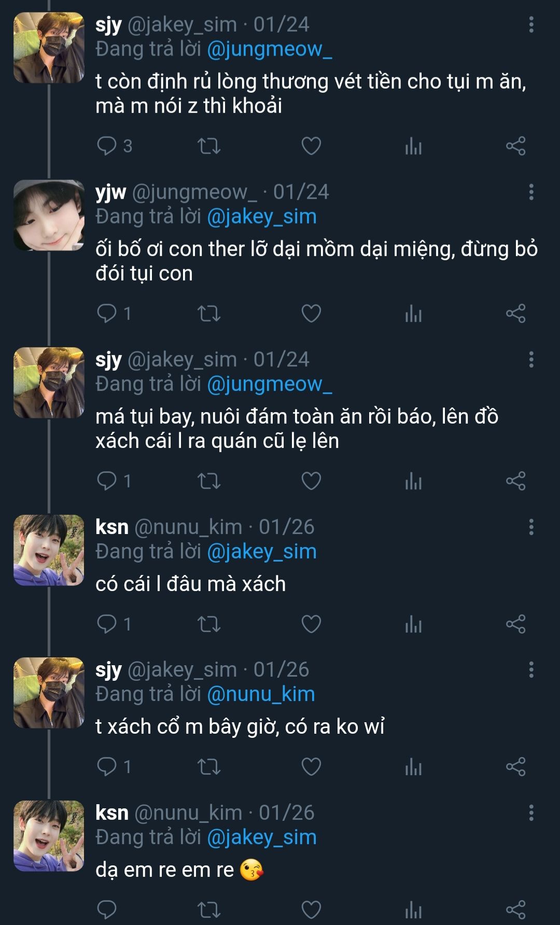
Task: Open three-dot menu on yjw's tweet
Action: (531, 192)
